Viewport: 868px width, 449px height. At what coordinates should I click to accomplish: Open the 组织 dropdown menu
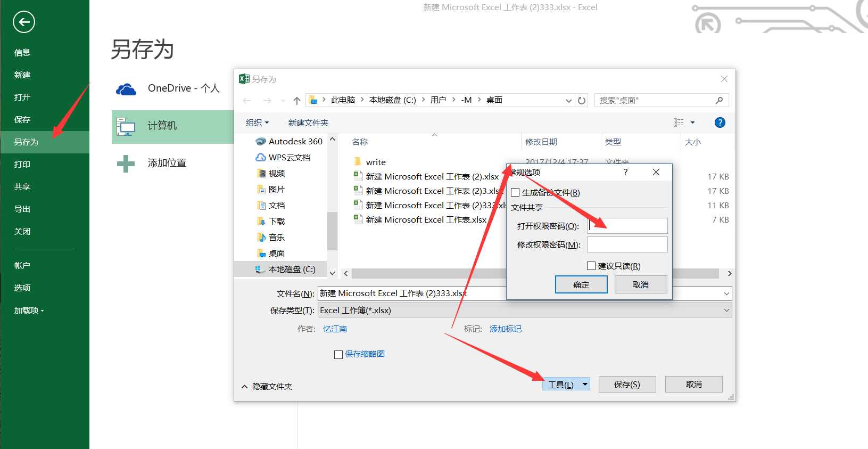[258, 123]
